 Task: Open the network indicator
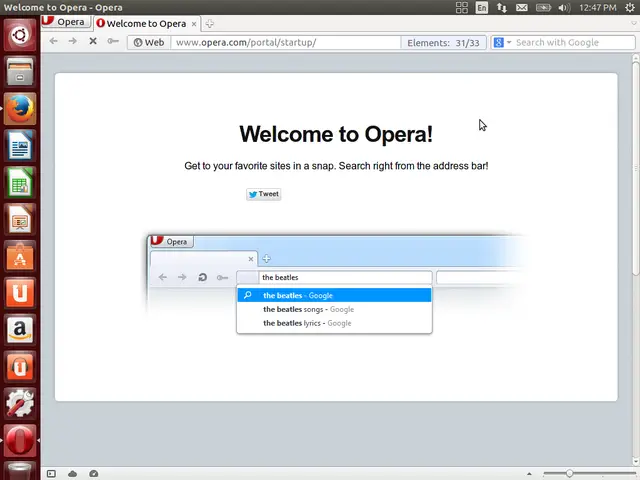click(x=502, y=7)
